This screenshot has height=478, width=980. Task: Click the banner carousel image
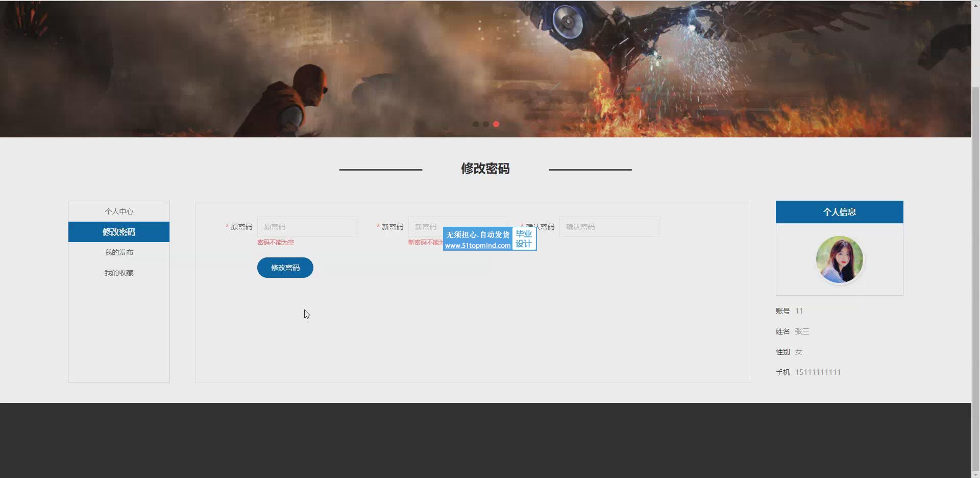[485, 69]
